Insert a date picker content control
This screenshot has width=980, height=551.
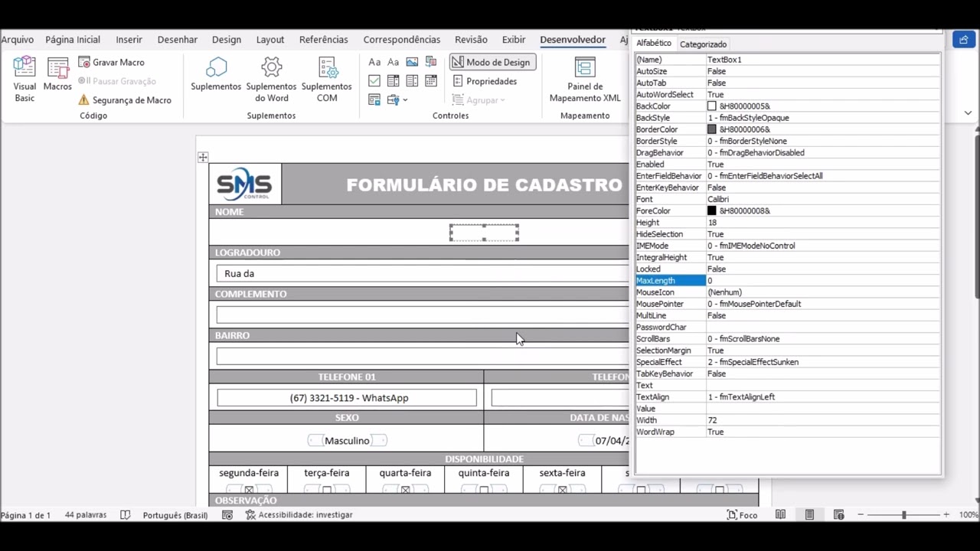[431, 81]
